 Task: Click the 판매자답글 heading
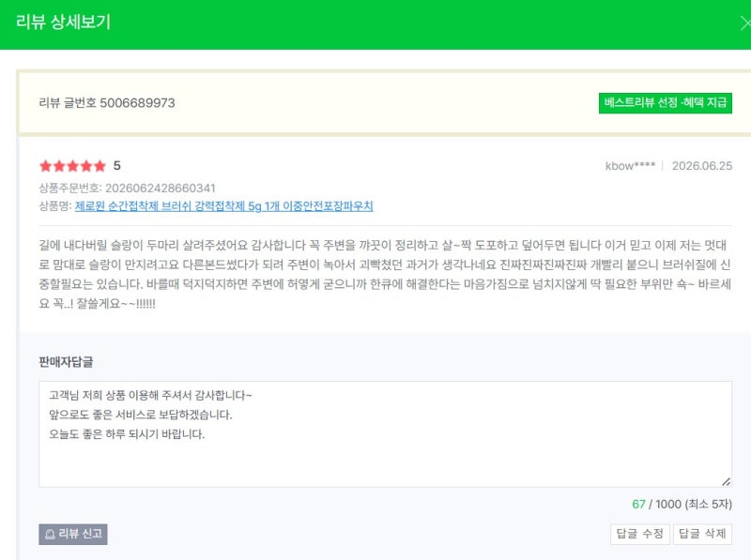point(66,362)
